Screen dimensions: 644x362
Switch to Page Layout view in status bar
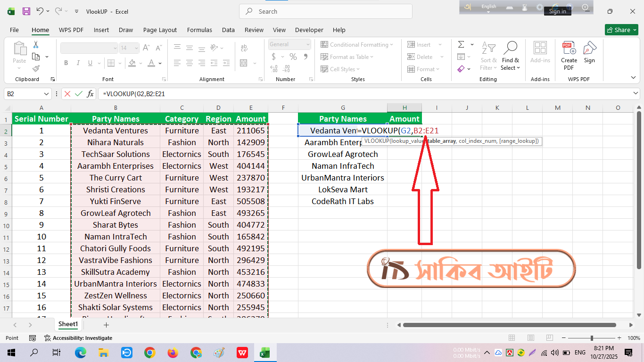531,338
